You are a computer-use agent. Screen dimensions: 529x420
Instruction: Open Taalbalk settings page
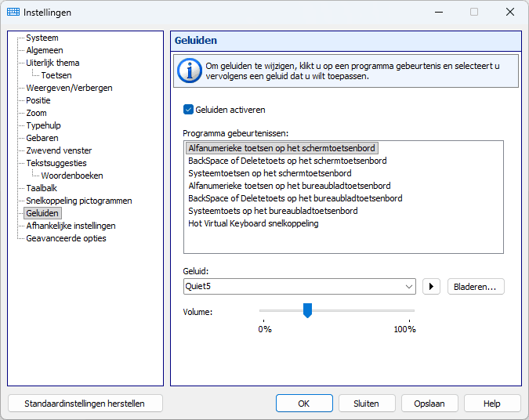click(42, 188)
